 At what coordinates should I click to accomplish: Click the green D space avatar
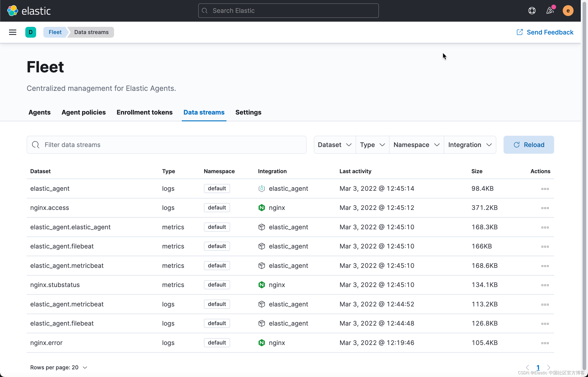tap(31, 32)
